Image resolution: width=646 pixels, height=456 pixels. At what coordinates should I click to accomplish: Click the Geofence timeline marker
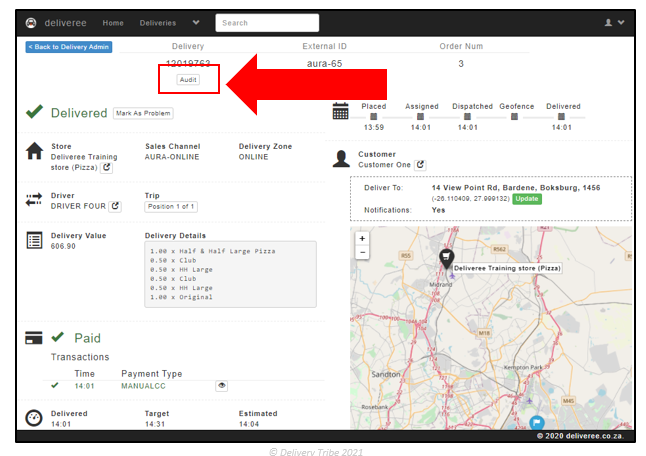514,117
